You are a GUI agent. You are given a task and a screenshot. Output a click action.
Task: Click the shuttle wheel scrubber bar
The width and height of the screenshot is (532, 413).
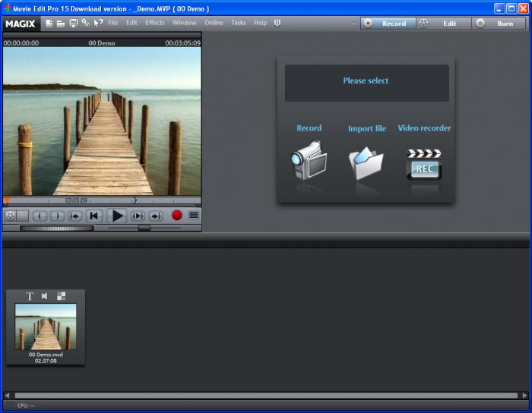click(x=57, y=229)
